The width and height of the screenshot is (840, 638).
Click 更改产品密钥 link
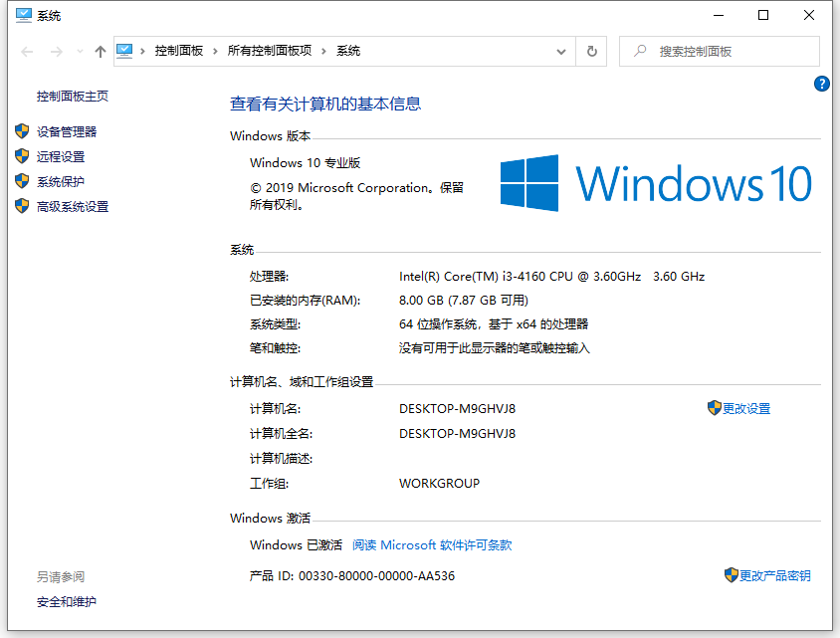pyautogui.click(x=774, y=576)
